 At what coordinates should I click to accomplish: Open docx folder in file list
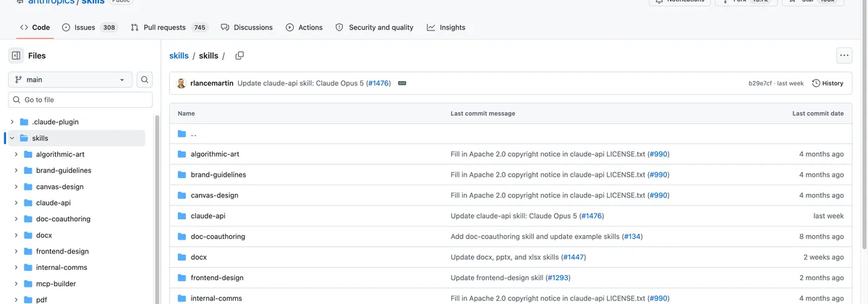coord(199,257)
